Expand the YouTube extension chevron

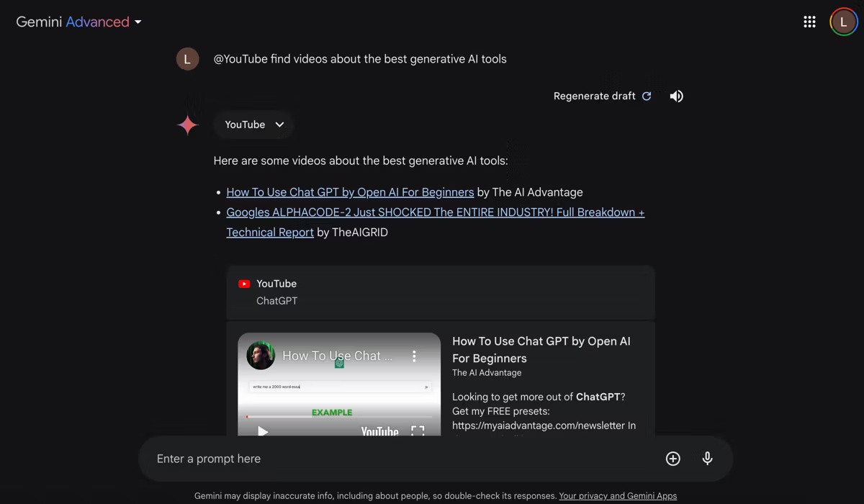[279, 125]
